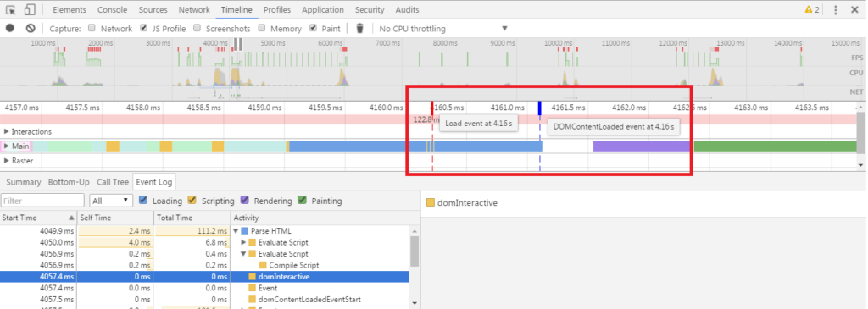Sort by the Self Time column header

point(115,218)
